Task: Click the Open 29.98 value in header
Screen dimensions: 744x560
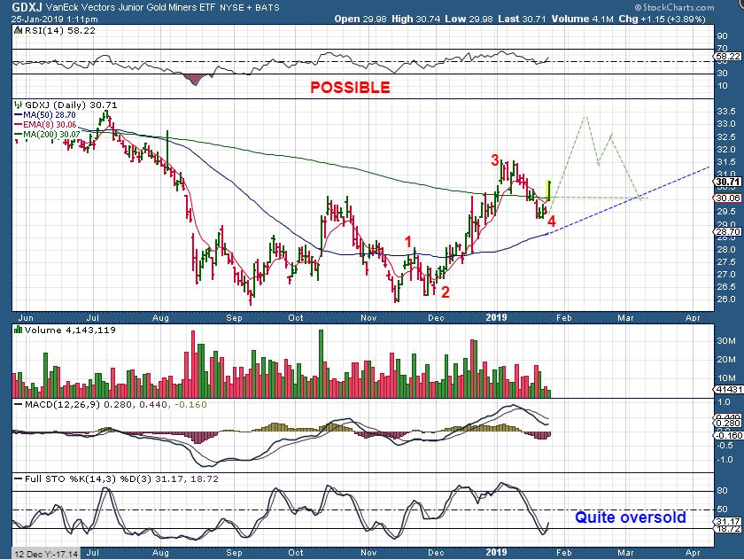Action: (360, 19)
